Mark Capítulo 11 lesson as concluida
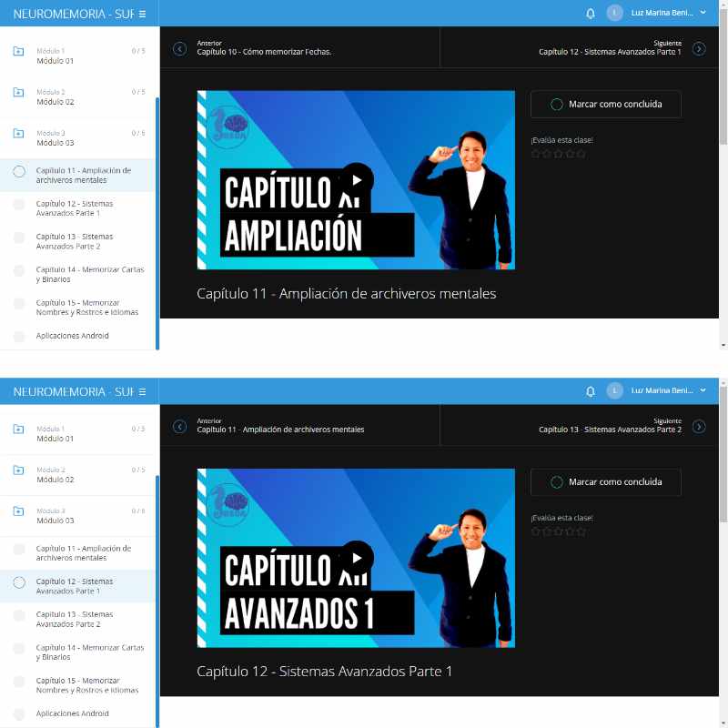728x728 pixels. tap(605, 104)
